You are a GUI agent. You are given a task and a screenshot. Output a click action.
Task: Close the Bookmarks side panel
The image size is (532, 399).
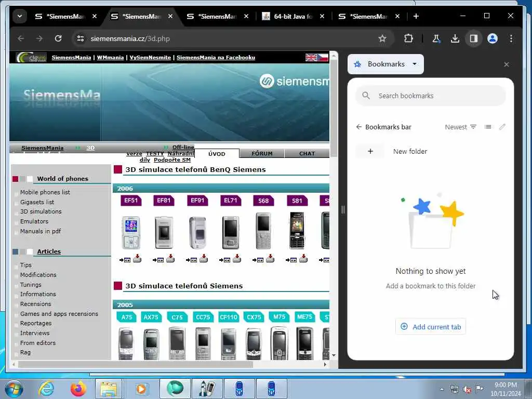coord(507,64)
